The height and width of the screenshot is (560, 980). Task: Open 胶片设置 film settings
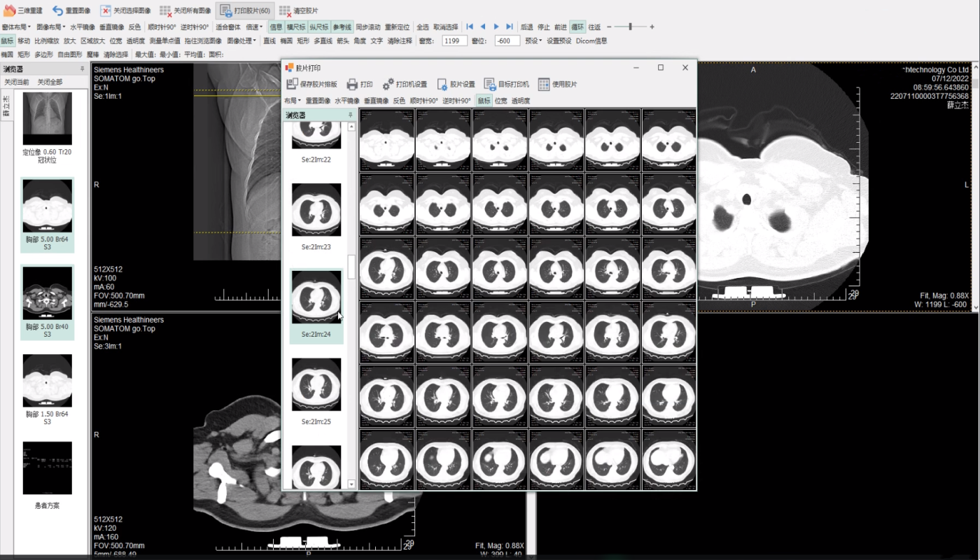click(456, 84)
